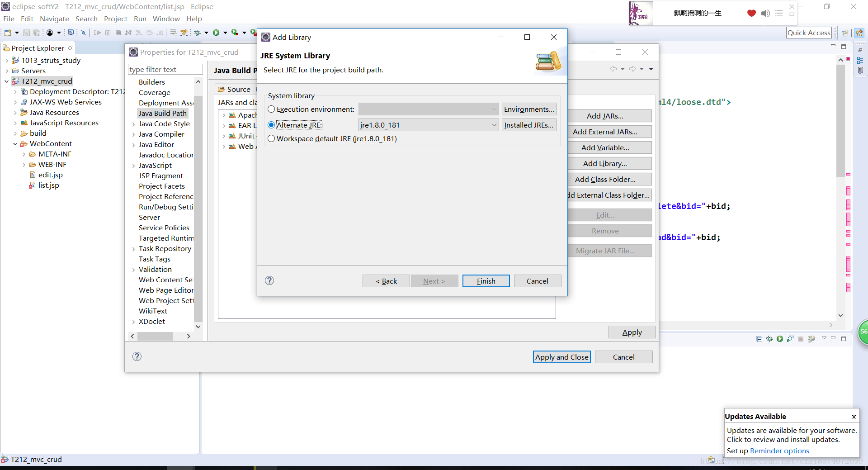Expand the WEB-INF folder

tap(24, 165)
